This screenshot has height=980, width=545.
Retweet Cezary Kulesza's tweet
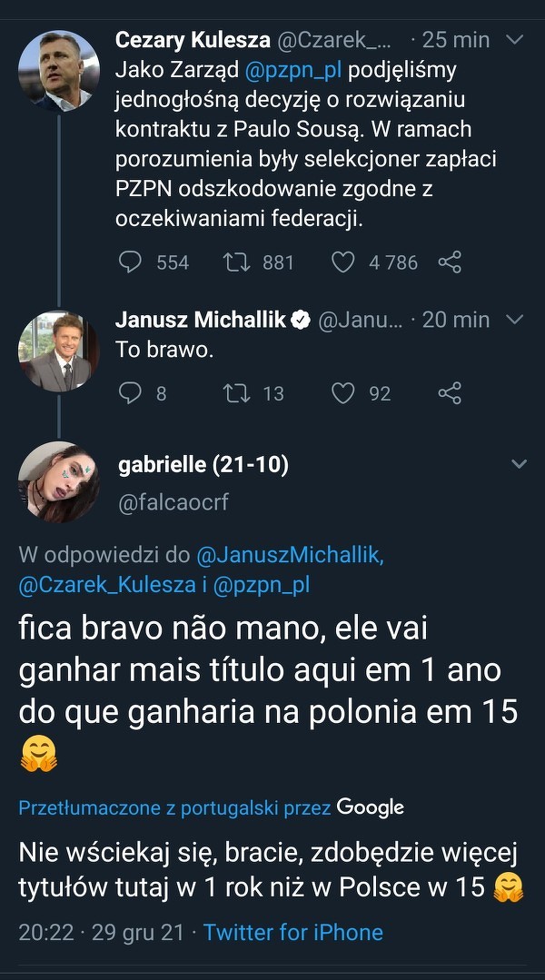236,262
